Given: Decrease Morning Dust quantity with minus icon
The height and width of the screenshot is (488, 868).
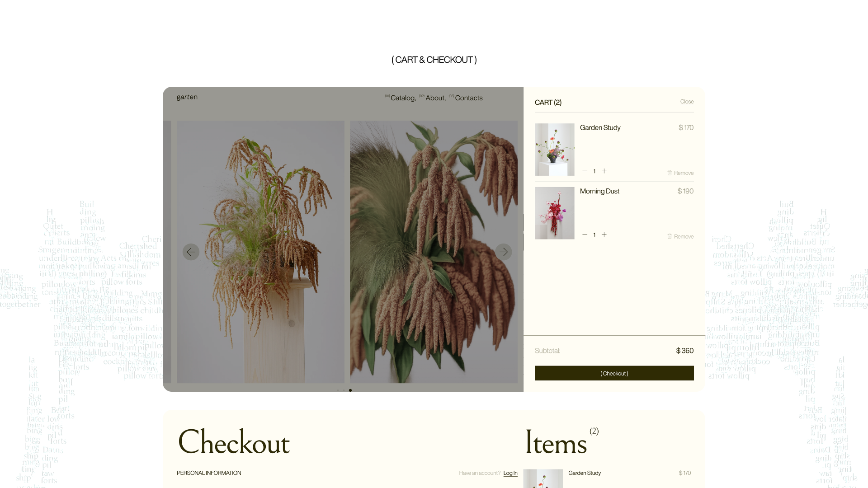Looking at the screenshot, I should [x=585, y=235].
